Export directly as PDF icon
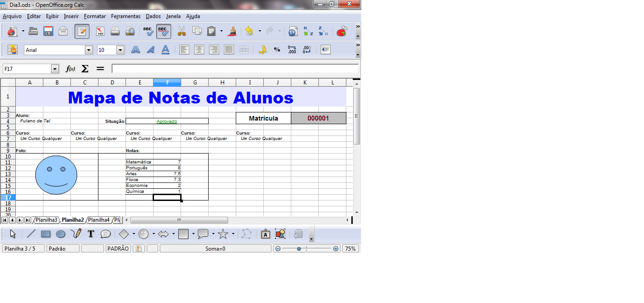Viewport: 644px width, 303px height. click(x=100, y=31)
